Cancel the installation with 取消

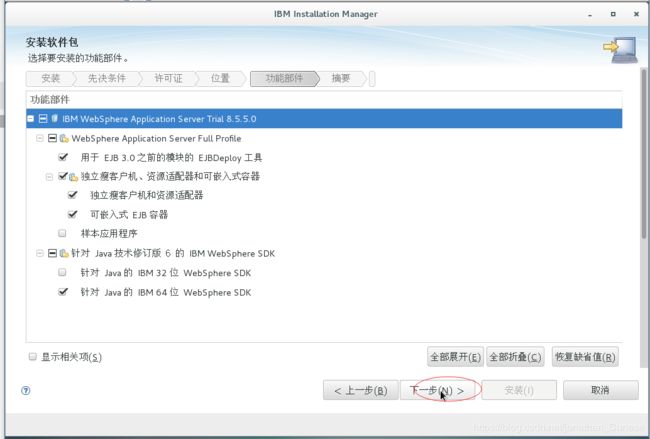[601, 390]
